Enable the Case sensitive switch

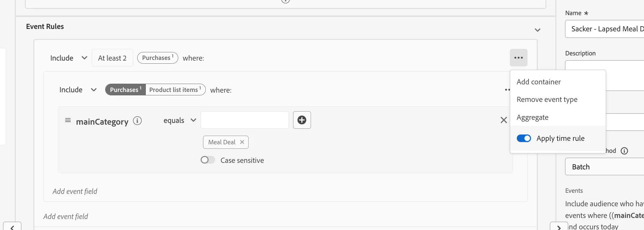click(x=208, y=160)
